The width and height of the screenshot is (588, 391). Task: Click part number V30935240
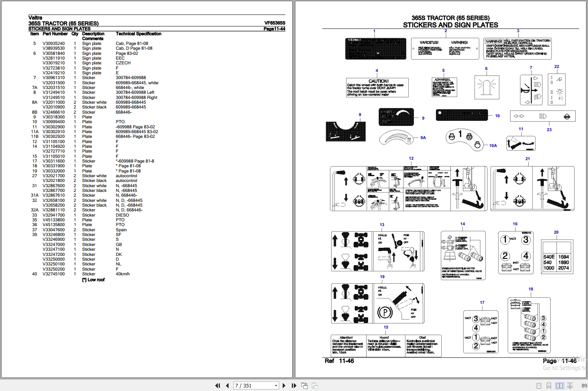[54, 44]
